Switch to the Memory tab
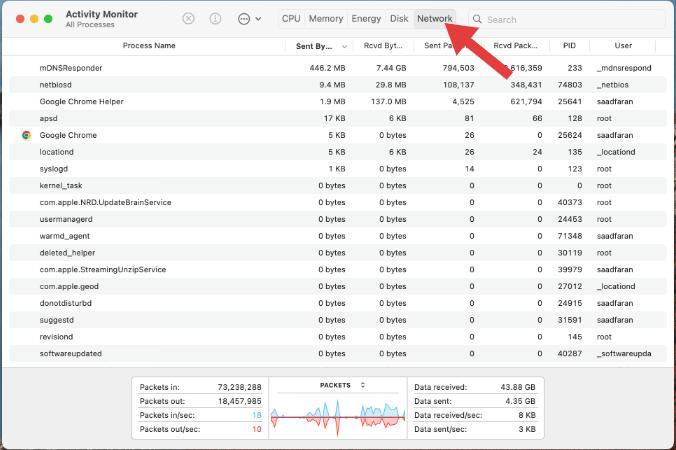 326,19
